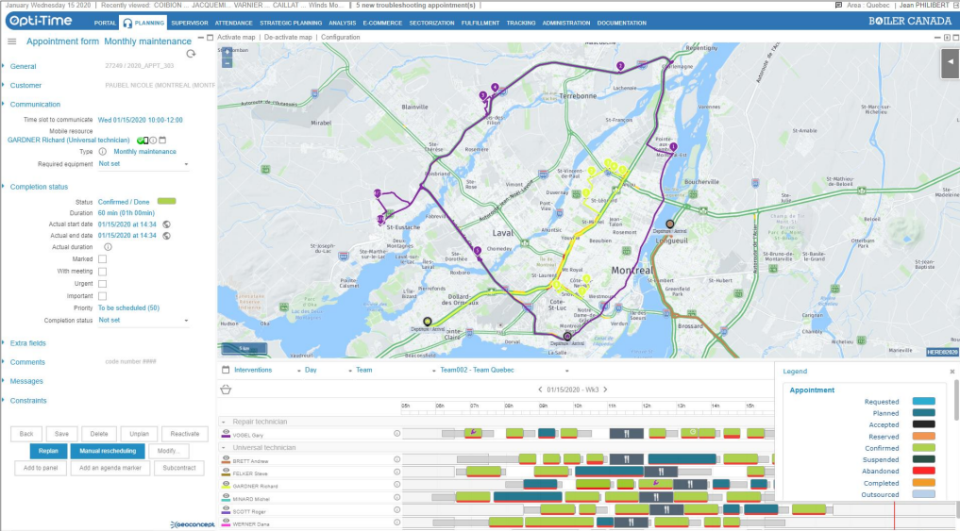Check the Urgent checkbox
Screen dimensions: 960x531
pos(102,284)
